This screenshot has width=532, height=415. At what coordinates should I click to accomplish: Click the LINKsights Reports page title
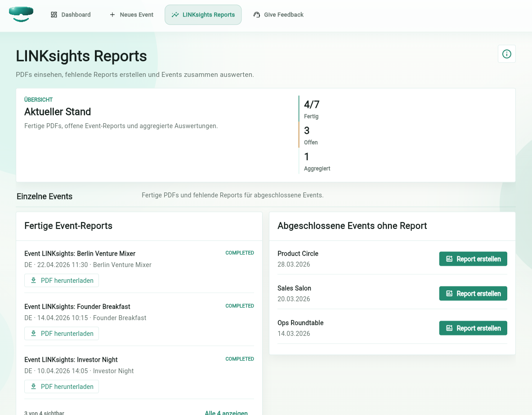[81, 56]
